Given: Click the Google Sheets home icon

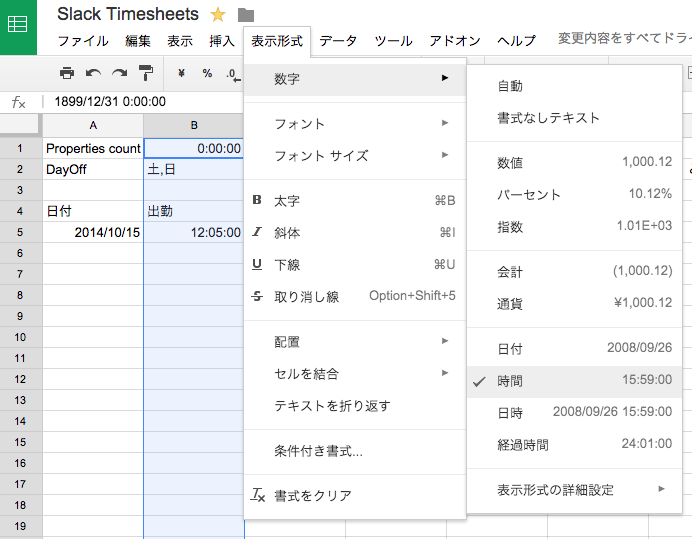Looking at the screenshot, I should coord(18,25).
